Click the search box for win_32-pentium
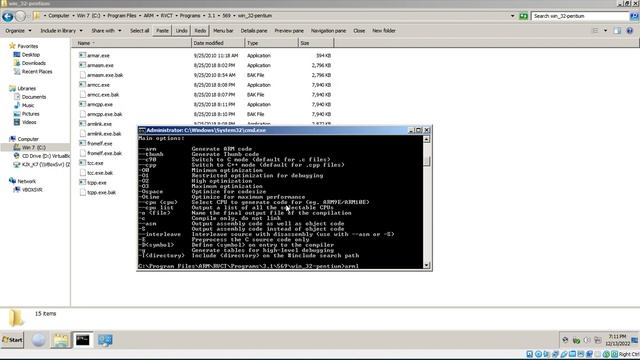 [580, 16]
